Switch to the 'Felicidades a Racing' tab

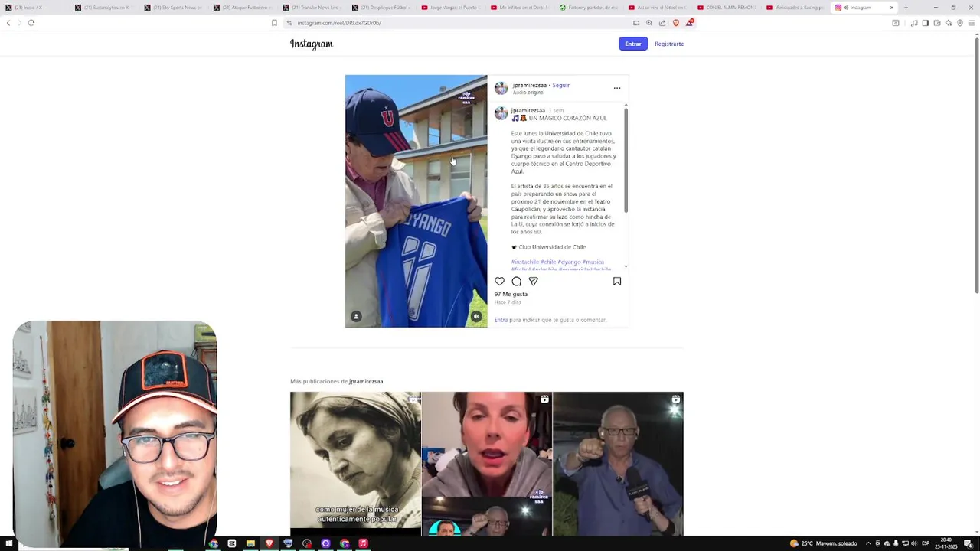tap(798, 8)
